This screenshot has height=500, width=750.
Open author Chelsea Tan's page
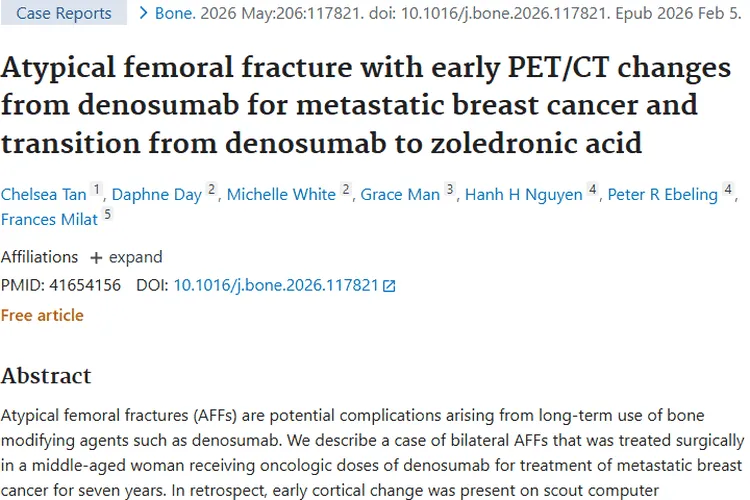point(43,194)
